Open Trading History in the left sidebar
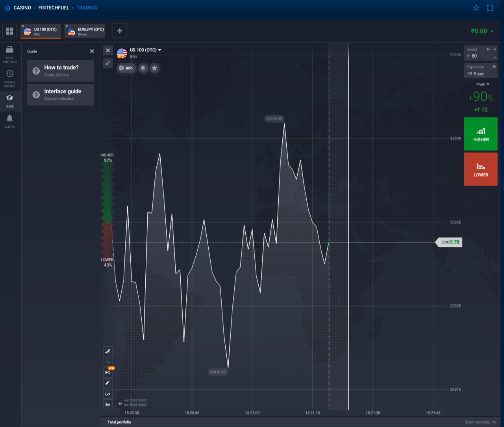504x427 pixels. pos(9,76)
